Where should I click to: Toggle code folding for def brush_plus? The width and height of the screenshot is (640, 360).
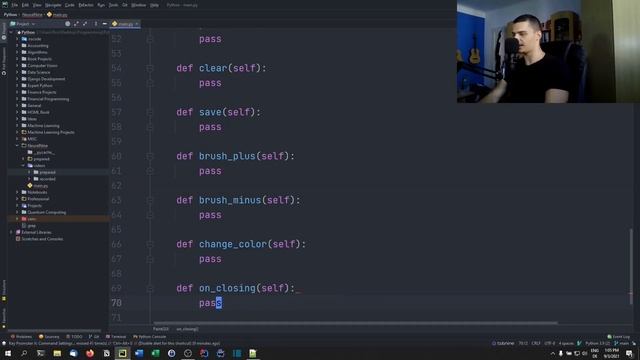[x=150, y=156]
